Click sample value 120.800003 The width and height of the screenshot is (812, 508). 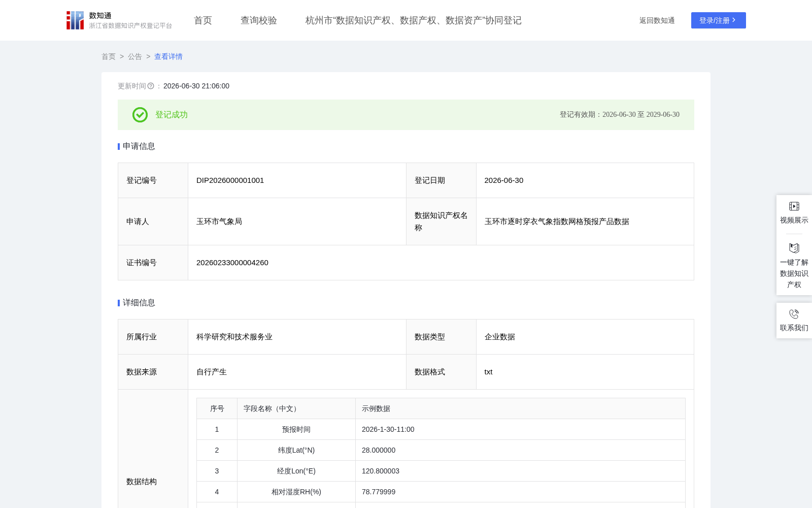click(381, 471)
